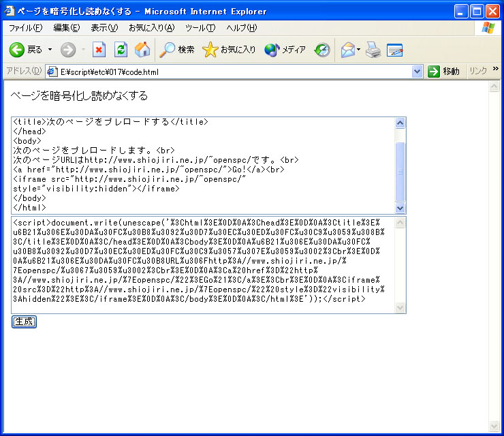Click '<script>document.write(unescape(' text
The image size is (504, 436).
(x=91, y=223)
